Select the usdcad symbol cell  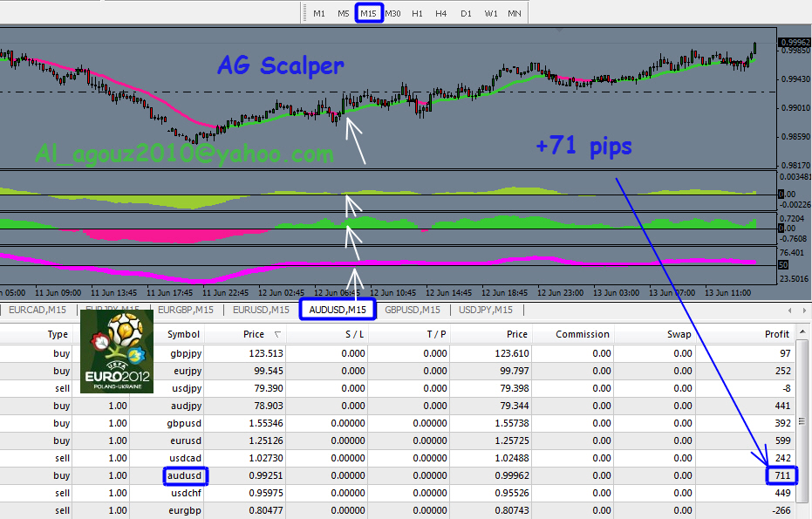click(x=185, y=458)
